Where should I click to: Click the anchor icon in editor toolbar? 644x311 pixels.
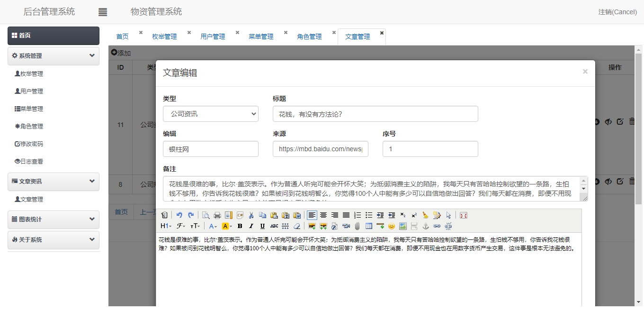click(x=426, y=226)
